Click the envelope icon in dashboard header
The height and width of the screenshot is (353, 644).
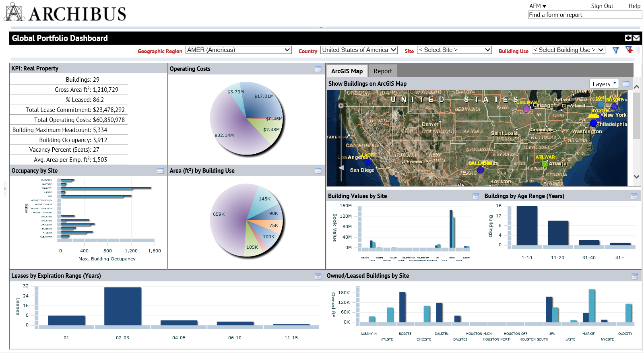[x=636, y=38]
